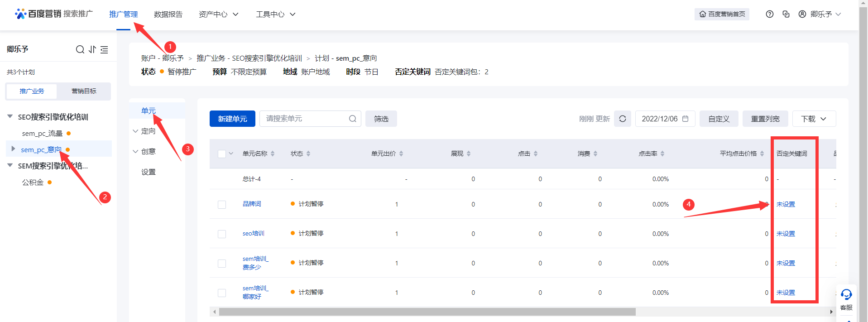Click the scrollbar left arrow
This screenshot has width=868, height=322.
214,312
